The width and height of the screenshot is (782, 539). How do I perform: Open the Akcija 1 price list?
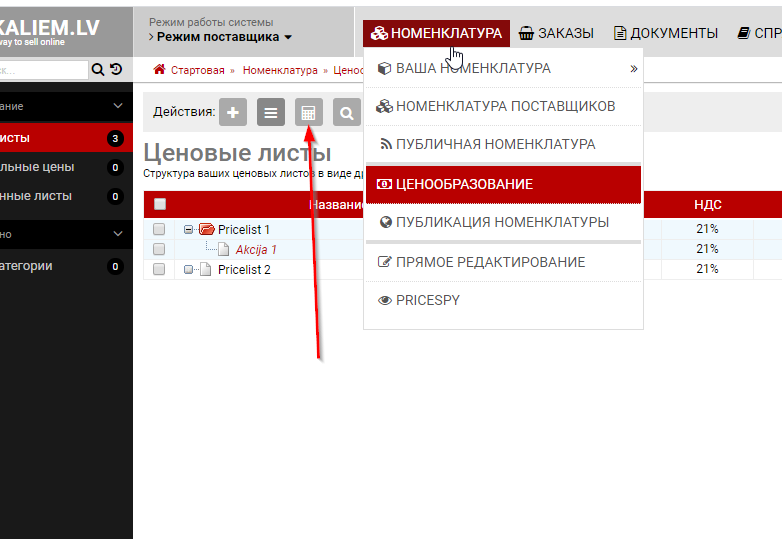[255, 250]
